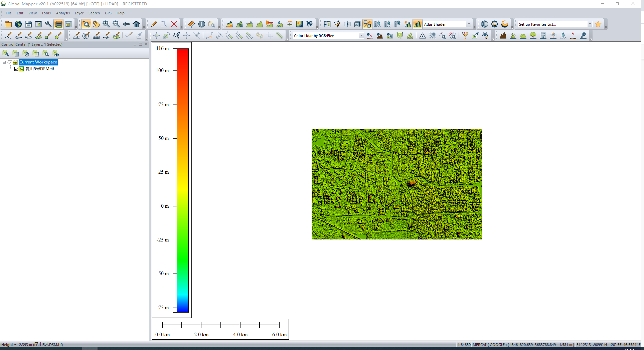This screenshot has width=644, height=350.
Task: Select the Feature Info tool
Action: coord(202,24)
